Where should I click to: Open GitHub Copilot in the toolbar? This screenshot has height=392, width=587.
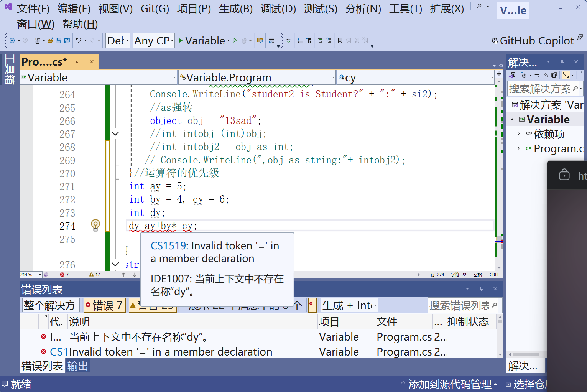(x=533, y=41)
